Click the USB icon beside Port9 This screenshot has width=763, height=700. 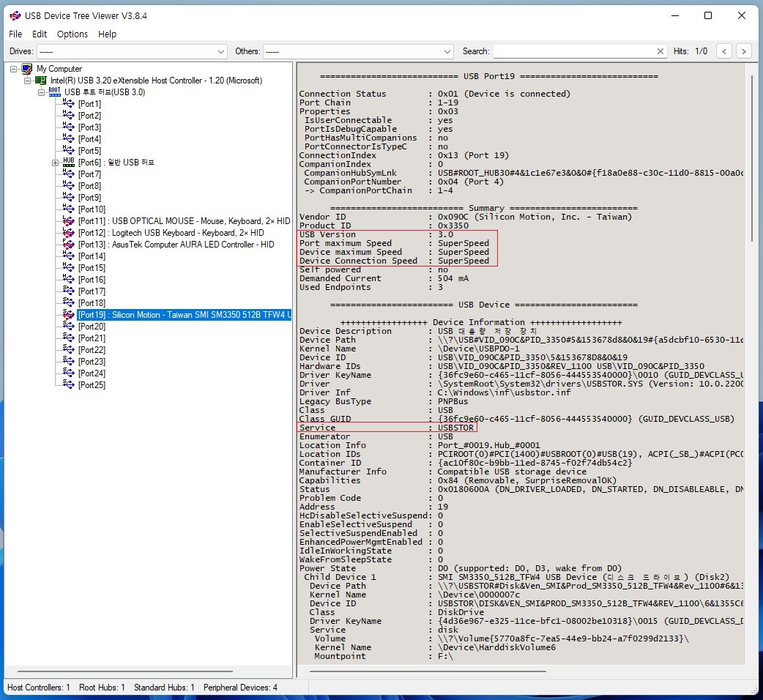click(68, 198)
